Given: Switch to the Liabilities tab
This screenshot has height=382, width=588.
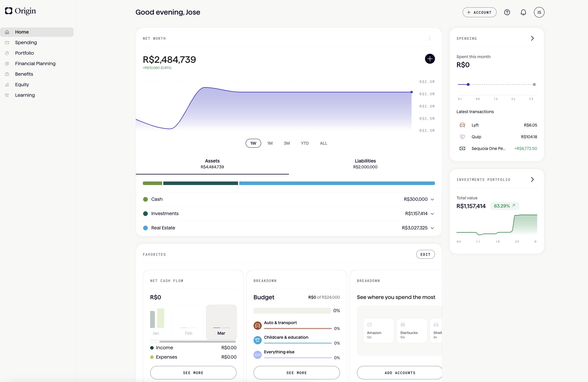Looking at the screenshot, I should coord(365,164).
